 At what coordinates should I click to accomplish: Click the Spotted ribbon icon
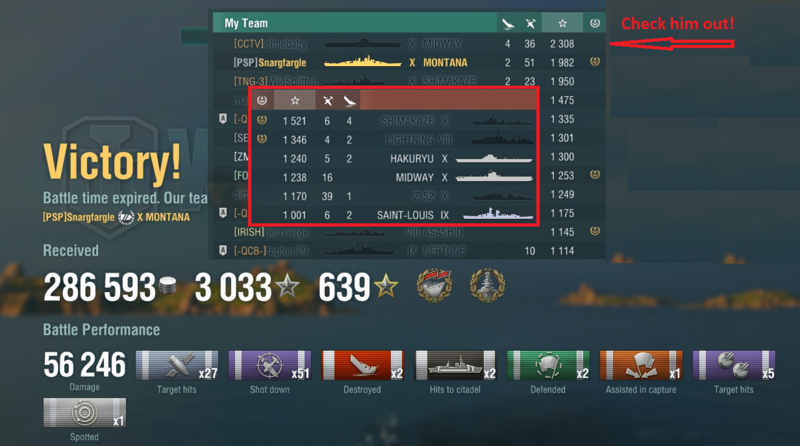point(85,412)
